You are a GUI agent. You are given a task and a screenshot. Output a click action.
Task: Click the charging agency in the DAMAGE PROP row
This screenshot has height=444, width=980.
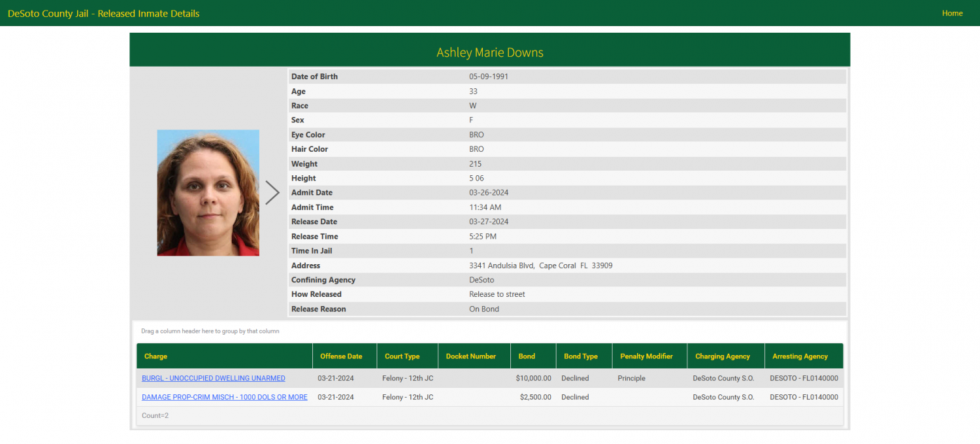pyautogui.click(x=723, y=397)
